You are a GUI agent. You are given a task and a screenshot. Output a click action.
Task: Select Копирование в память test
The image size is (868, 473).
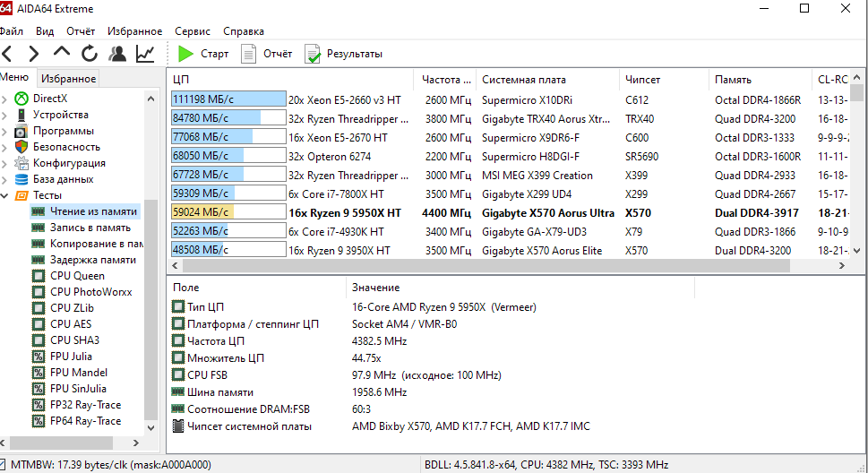(86, 244)
